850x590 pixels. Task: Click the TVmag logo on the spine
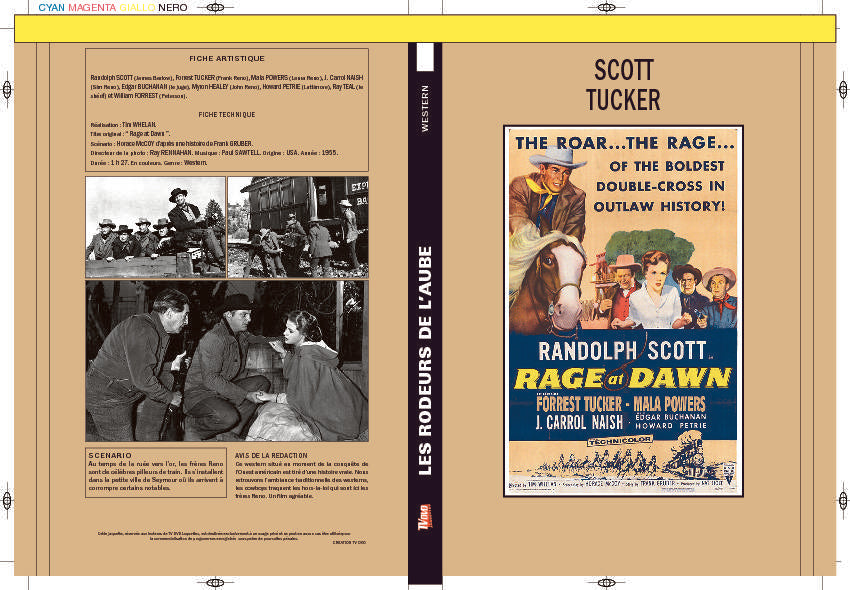(x=425, y=517)
